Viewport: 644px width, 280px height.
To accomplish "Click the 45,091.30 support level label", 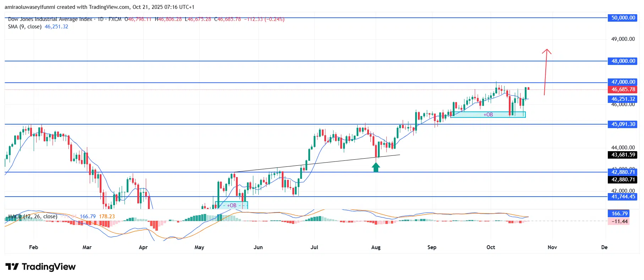I will [x=623, y=124].
